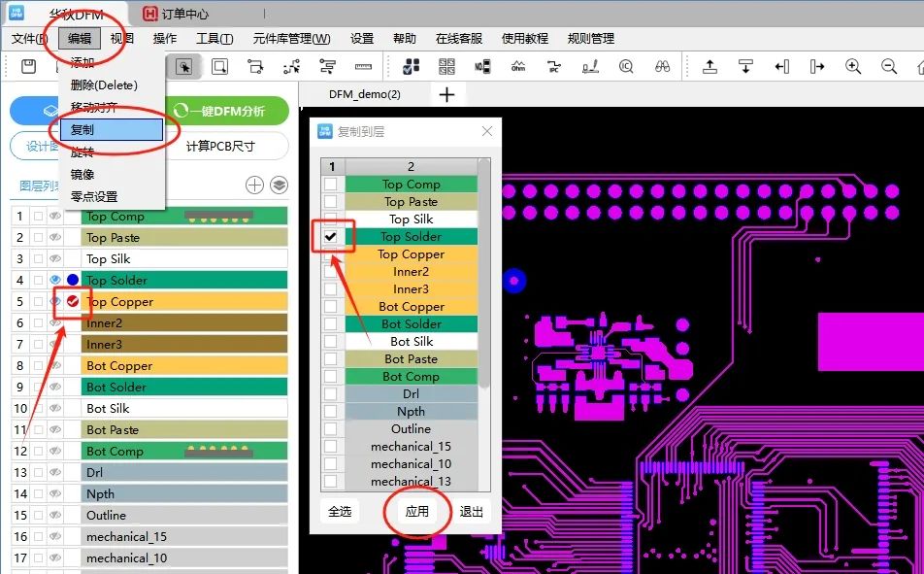Click the panelization grid icon

coord(446,67)
